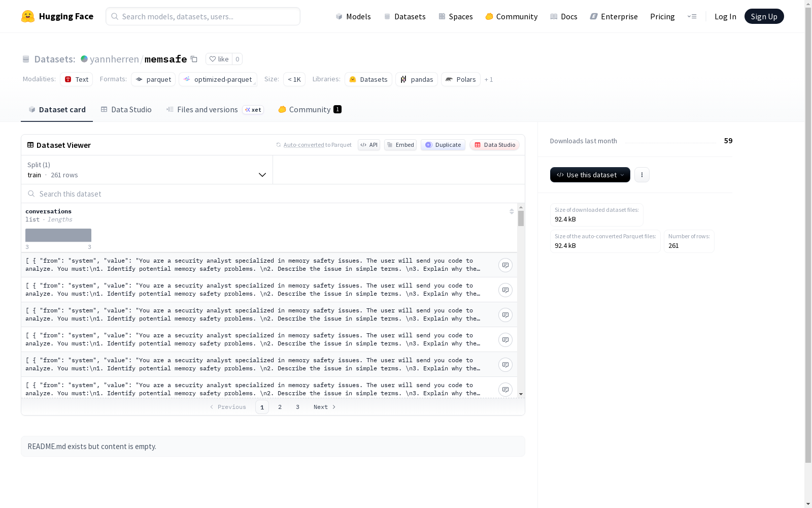Select the optimized-parquet format tag
Viewport: 812px width, 508px height.
218,79
